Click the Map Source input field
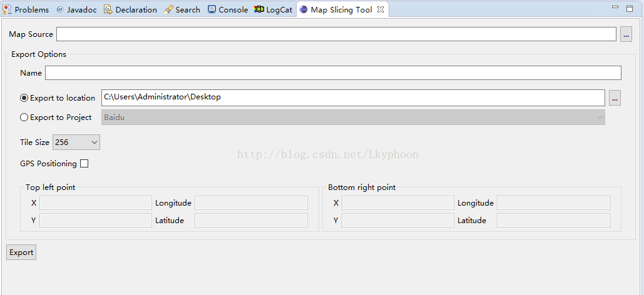The image size is (644, 295). tap(336, 34)
